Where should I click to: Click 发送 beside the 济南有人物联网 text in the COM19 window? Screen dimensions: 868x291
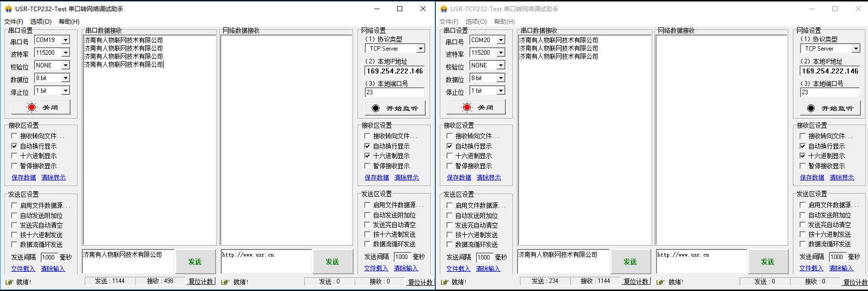click(195, 262)
